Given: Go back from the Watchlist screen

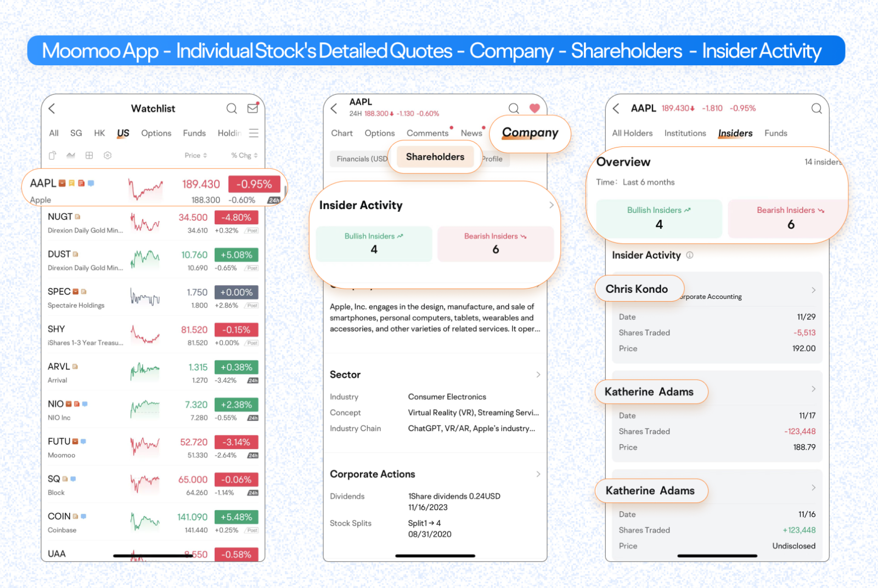Looking at the screenshot, I should pos(52,109).
